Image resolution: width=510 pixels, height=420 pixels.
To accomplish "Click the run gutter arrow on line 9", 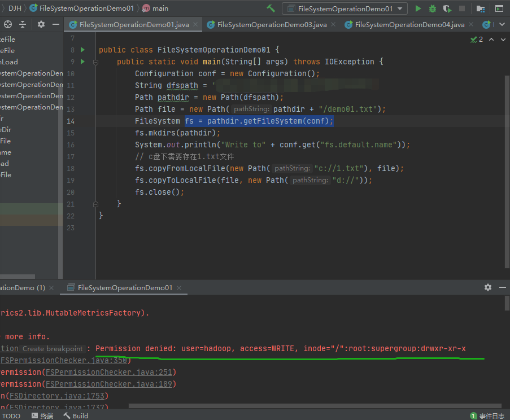I will (x=82, y=62).
